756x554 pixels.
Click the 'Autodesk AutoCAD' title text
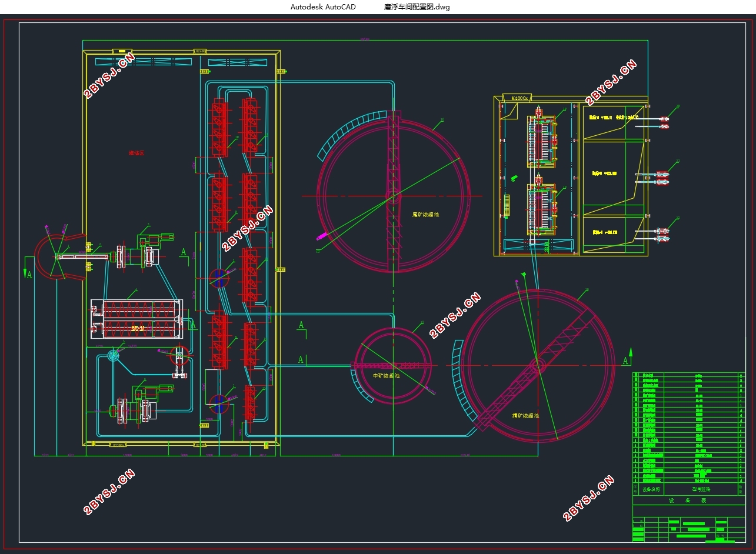pyautogui.click(x=323, y=7)
